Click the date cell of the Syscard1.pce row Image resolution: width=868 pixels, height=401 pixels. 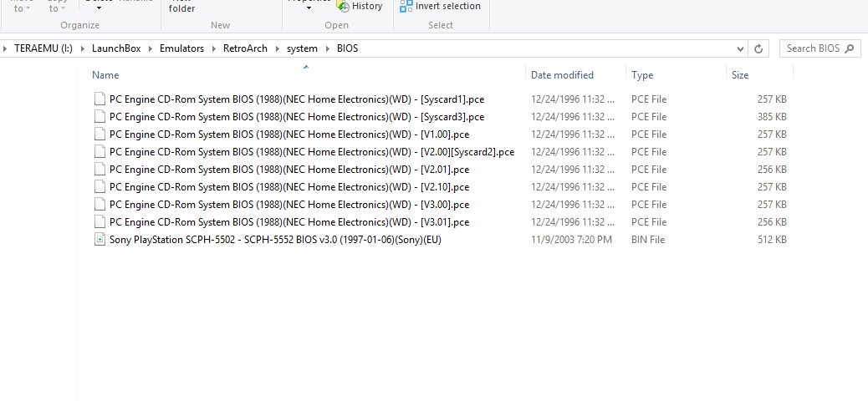[x=572, y=99]
